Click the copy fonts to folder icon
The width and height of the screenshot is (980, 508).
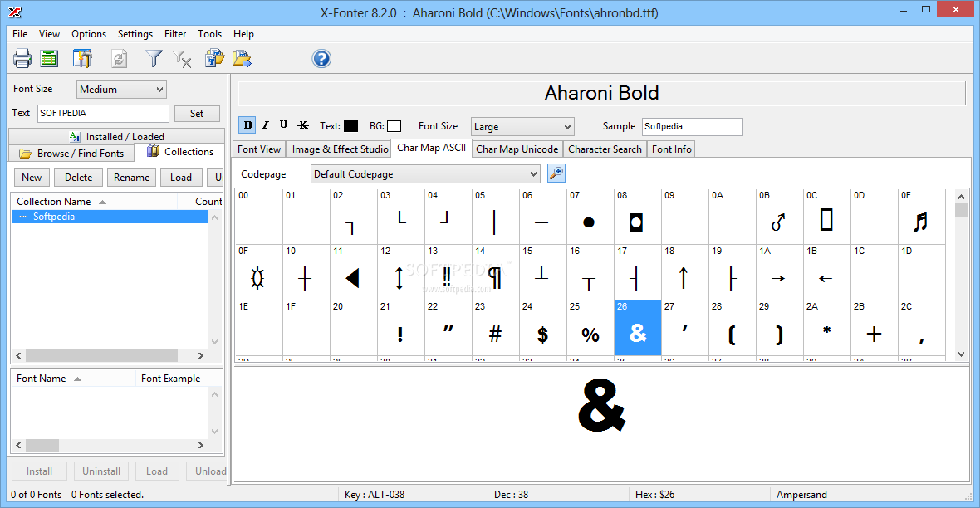click(x=214, y=59)
